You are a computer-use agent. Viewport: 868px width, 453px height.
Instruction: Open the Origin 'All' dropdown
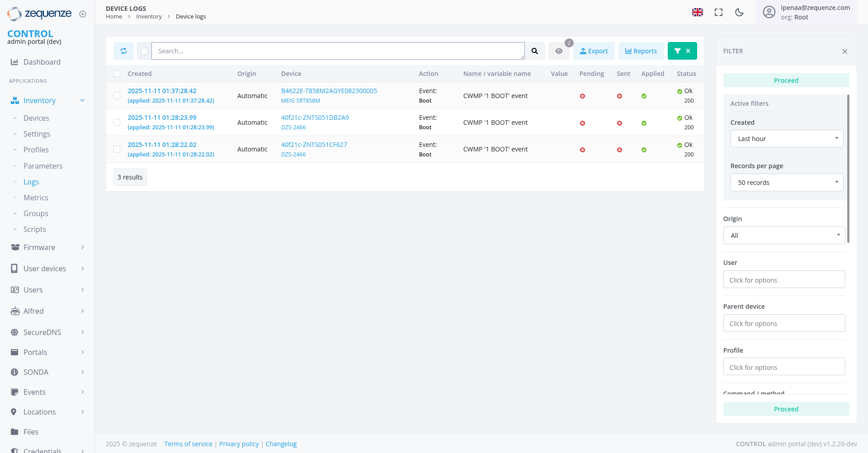pyautogui.click(x=784, y=236)
